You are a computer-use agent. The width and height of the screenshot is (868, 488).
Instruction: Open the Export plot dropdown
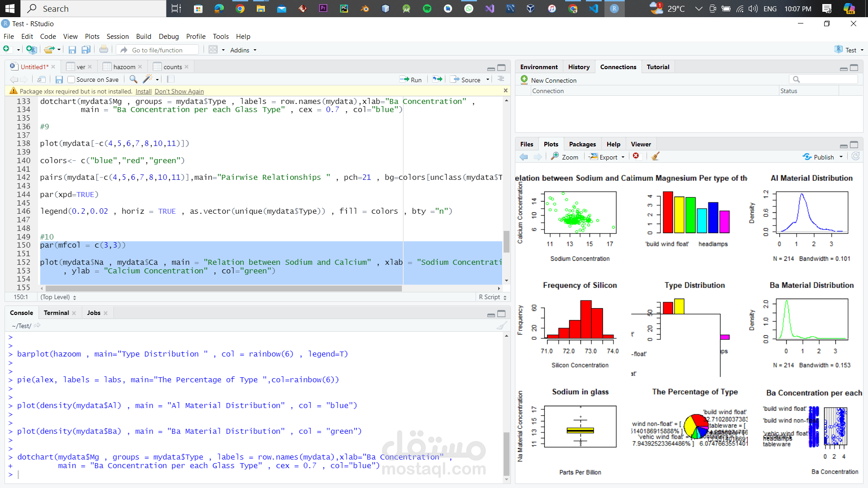tap(608, 157)
